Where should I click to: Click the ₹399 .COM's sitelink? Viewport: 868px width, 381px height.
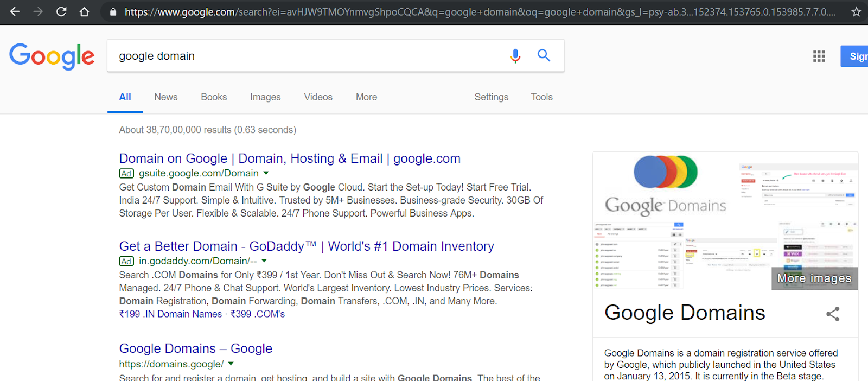[x=258, y=314]
